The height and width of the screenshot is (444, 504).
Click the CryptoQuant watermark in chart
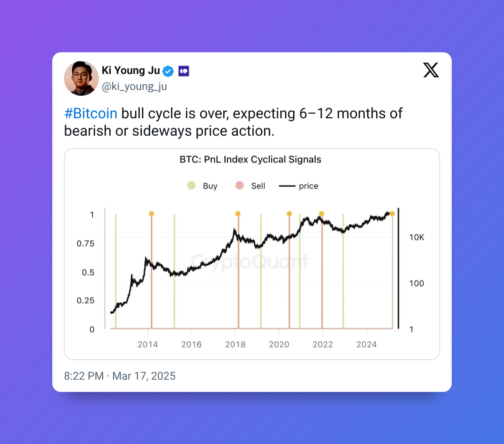pyautogui.click(x=250, y=262)
